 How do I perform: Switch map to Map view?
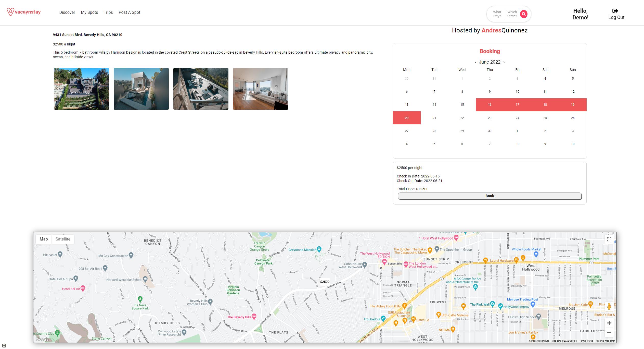click(44, 239)
